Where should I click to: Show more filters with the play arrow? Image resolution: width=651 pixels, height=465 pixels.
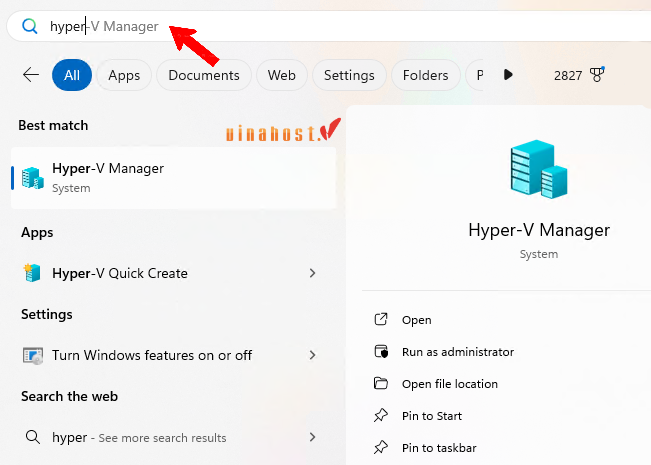coord(508,75)
